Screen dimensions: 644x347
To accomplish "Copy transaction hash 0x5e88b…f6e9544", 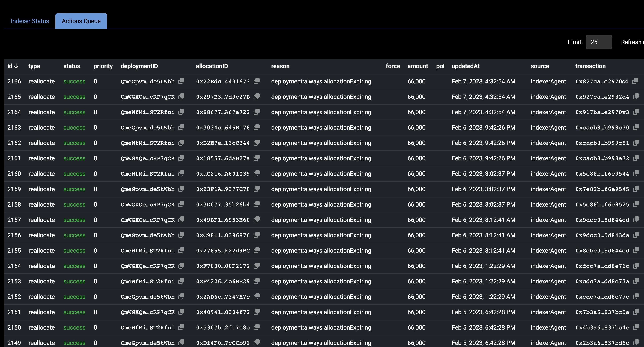I will [636, 173].
